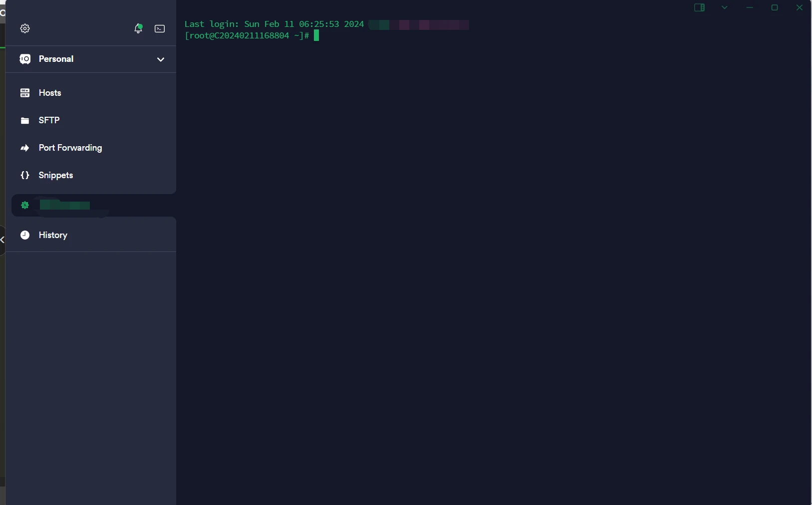Select the Port Forwarding arrow icon
This screenshot has height=505, width=812.
pyautogui.click(x=24, y=148)
